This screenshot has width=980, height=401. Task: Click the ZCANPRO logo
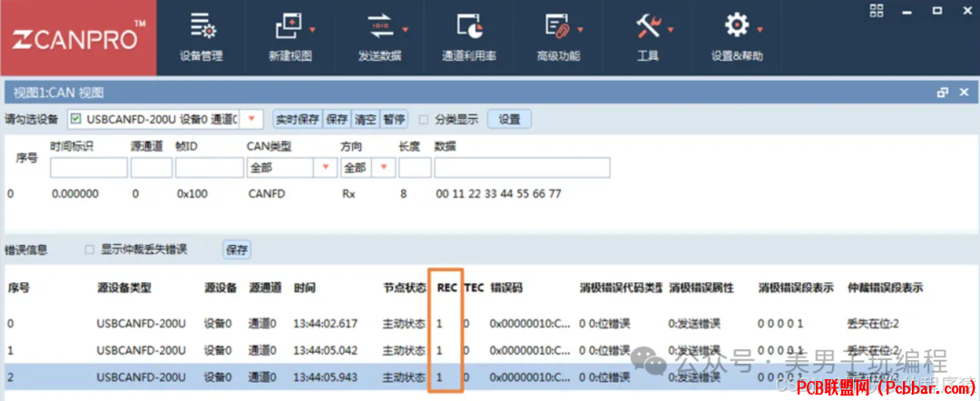78,38
